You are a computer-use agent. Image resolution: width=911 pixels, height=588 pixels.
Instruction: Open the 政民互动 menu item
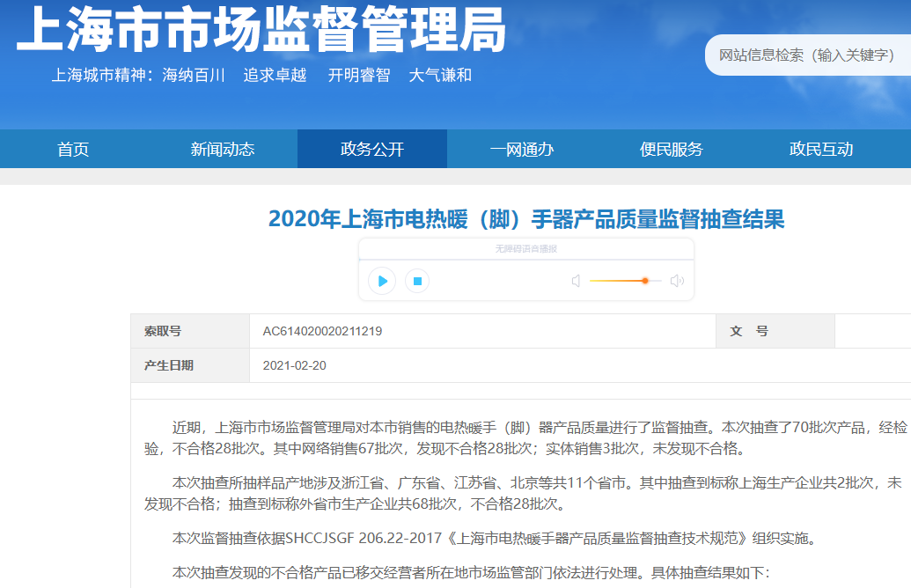point(821,150)
